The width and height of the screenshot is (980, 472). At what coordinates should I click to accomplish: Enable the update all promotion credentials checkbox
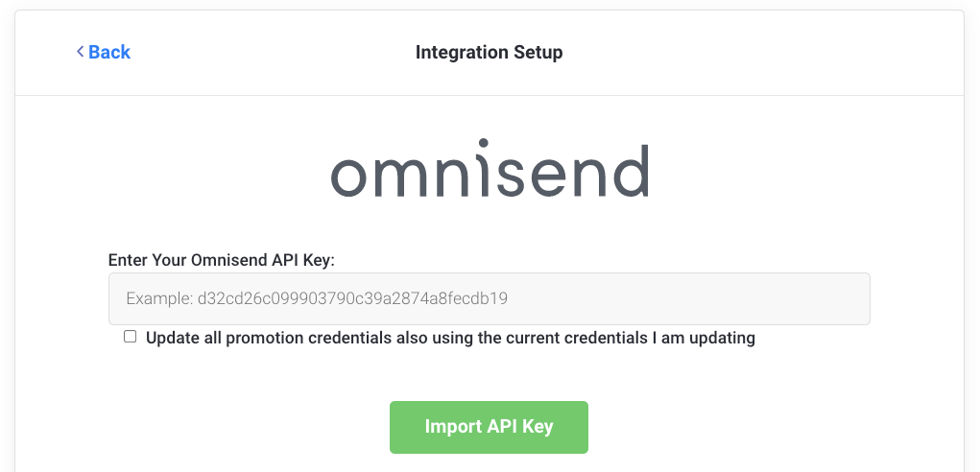(131, 337)
